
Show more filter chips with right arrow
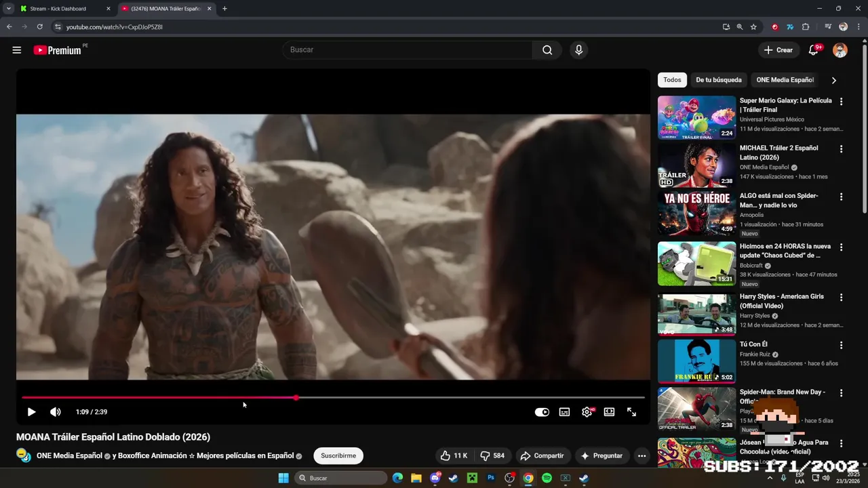[x=833, y=80]
